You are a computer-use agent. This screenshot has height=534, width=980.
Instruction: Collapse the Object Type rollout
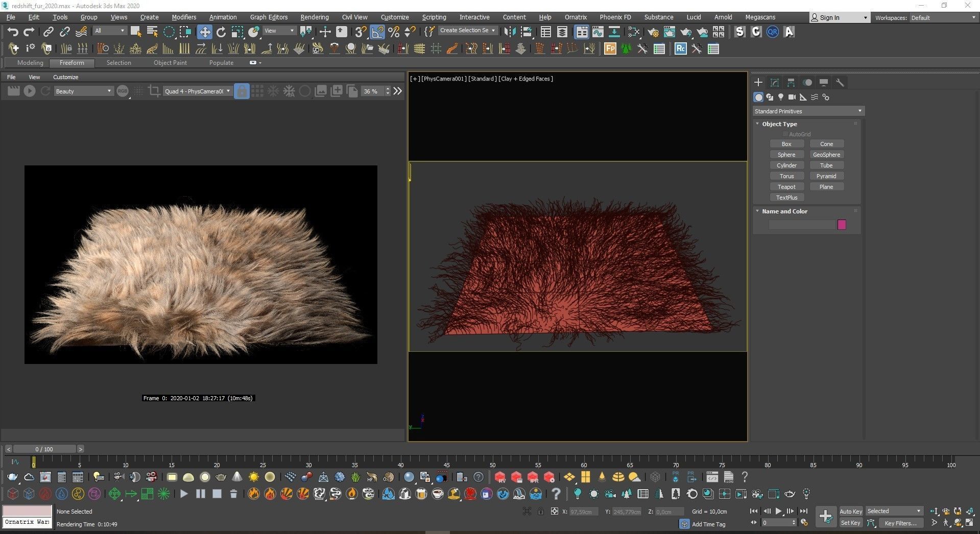tap(779, 124)
